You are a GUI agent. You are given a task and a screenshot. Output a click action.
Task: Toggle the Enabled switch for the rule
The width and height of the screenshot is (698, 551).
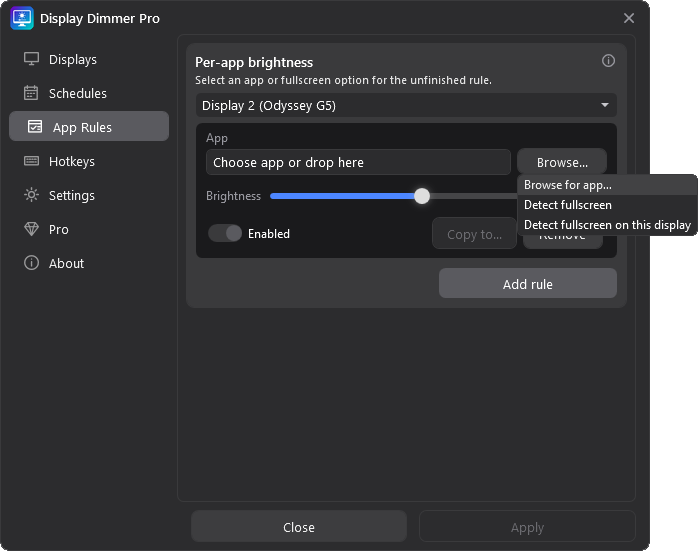point(225,233)
